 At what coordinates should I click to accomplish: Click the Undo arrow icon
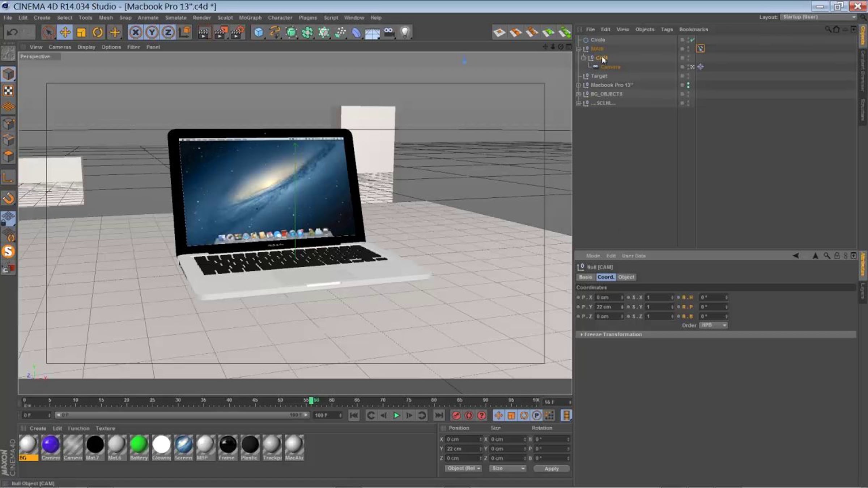(x=12, y=33)
